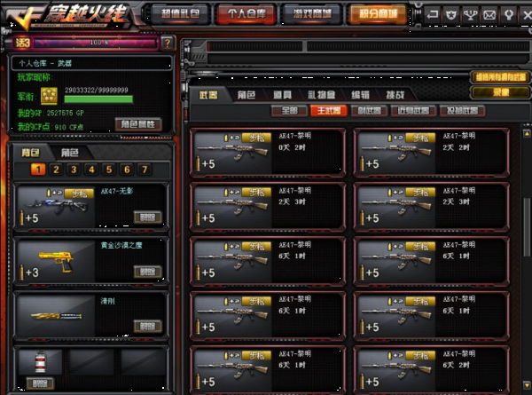Click the scrollbar up arrow in the weapon list
Viewport: 532px width, 395px height.
527,133
